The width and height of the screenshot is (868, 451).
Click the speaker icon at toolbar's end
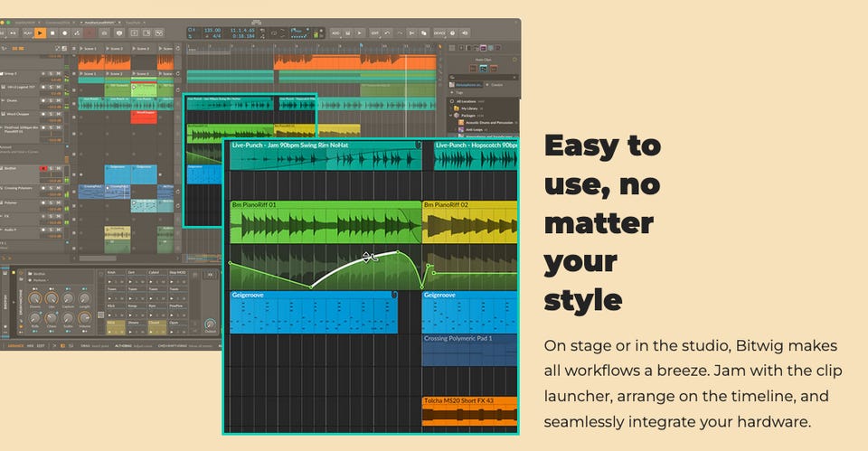(465, 33)
